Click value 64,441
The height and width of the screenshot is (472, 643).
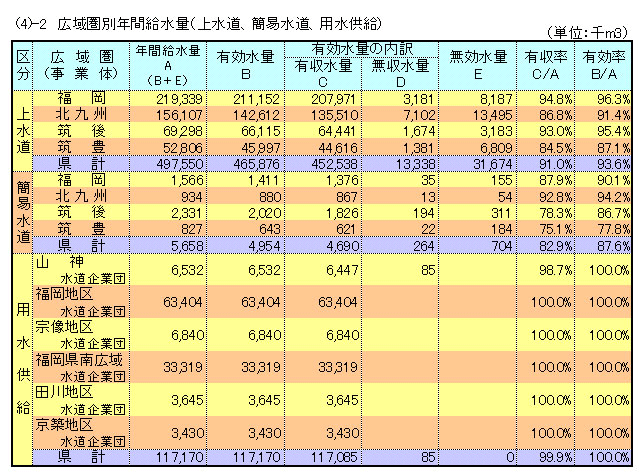coord(337,131)
